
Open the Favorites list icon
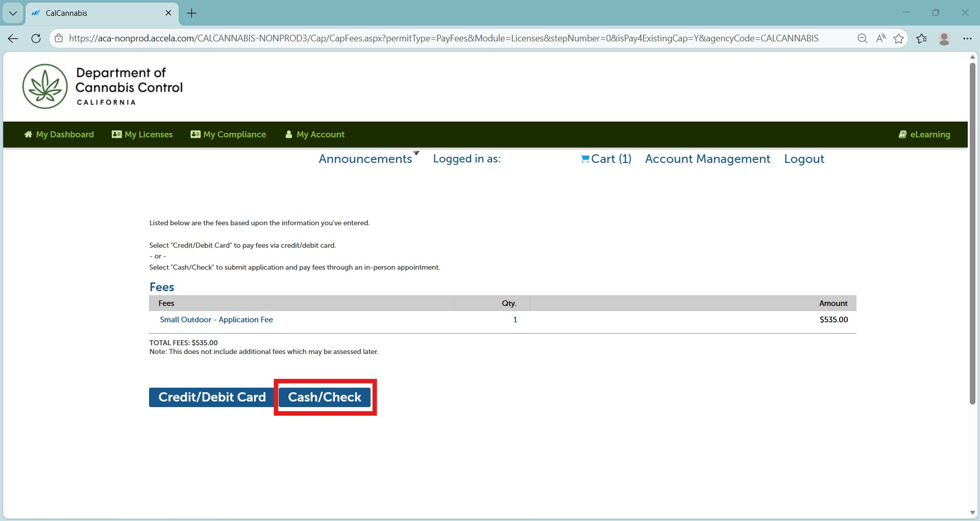(x=922, y=38)
